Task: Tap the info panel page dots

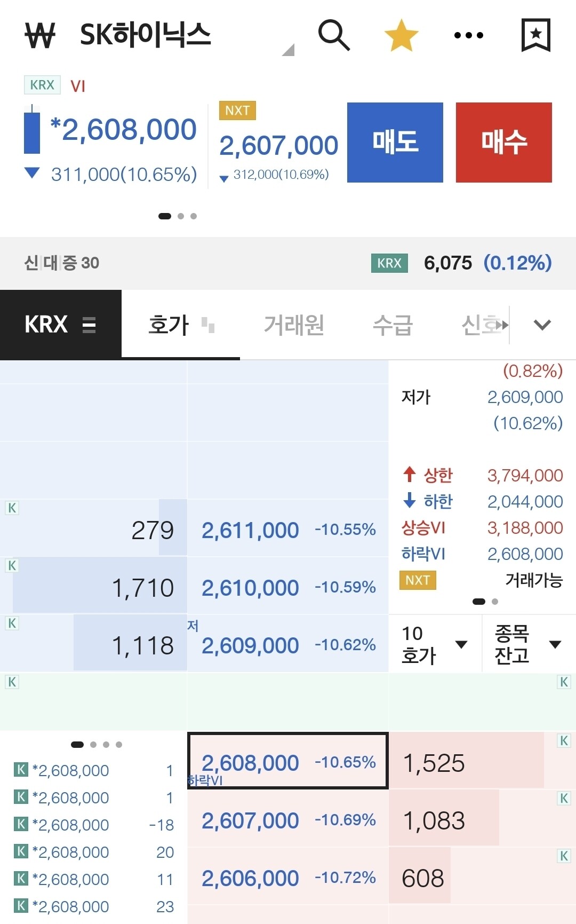Action: 485,602
